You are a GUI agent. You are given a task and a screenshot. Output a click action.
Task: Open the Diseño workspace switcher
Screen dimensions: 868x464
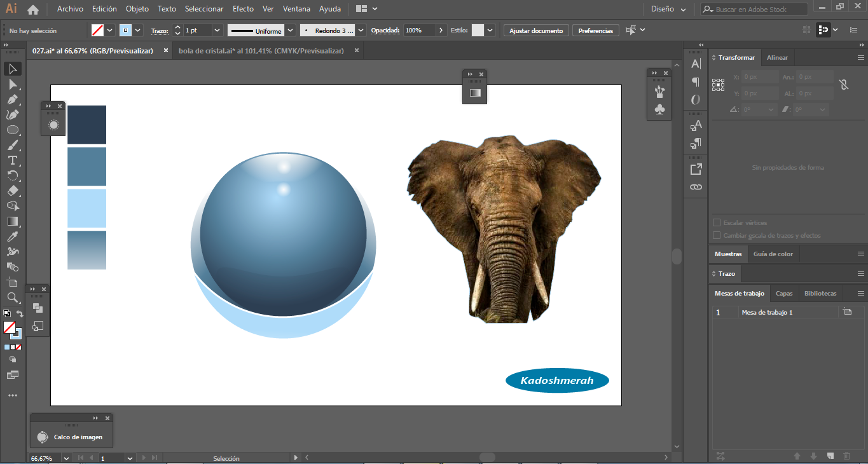click(668, 9)
